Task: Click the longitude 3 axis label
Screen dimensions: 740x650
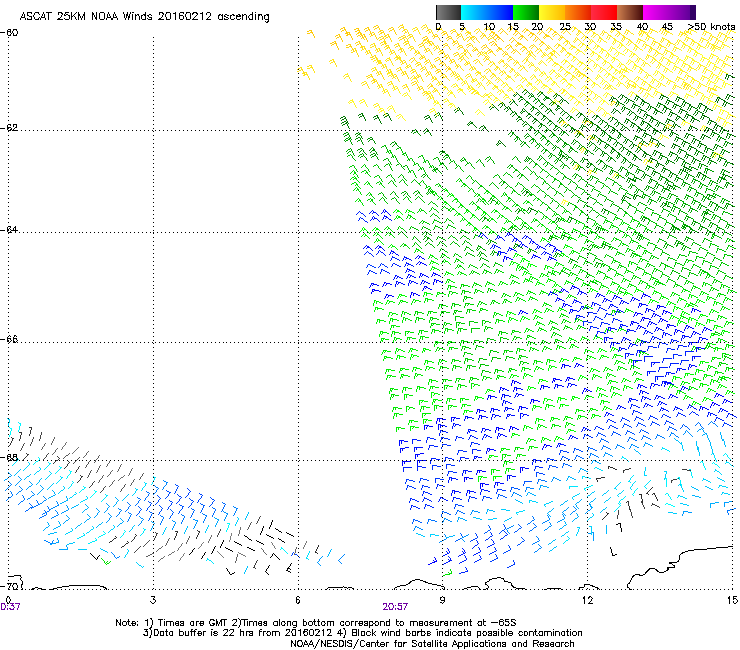Action: (x=153, y=600)
